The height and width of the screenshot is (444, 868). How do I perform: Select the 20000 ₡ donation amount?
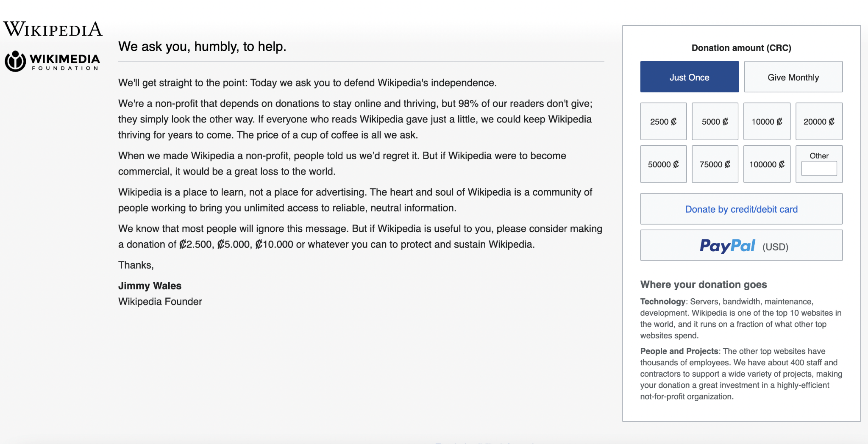coord(819,122)
